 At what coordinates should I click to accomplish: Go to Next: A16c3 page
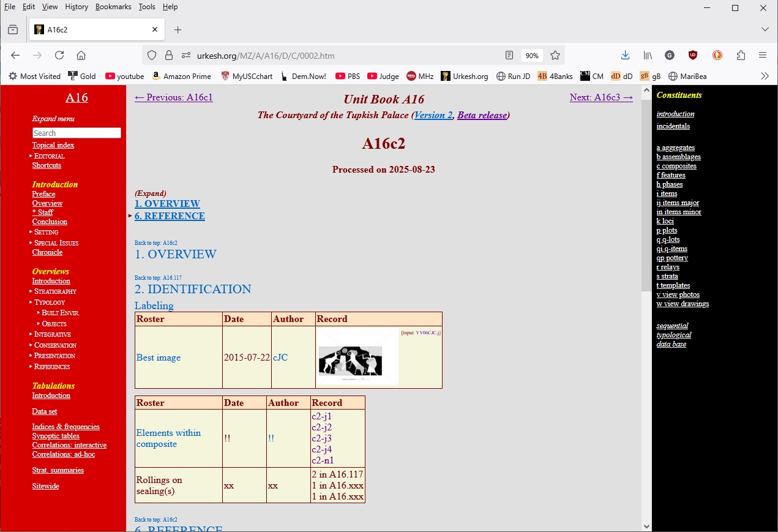point(601,97)
